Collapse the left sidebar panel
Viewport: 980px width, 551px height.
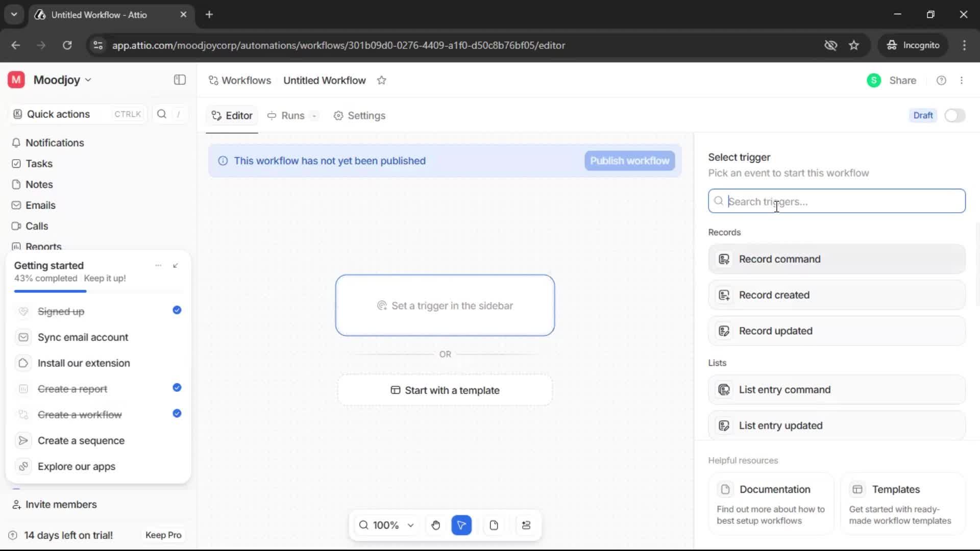tap(179, 80)
